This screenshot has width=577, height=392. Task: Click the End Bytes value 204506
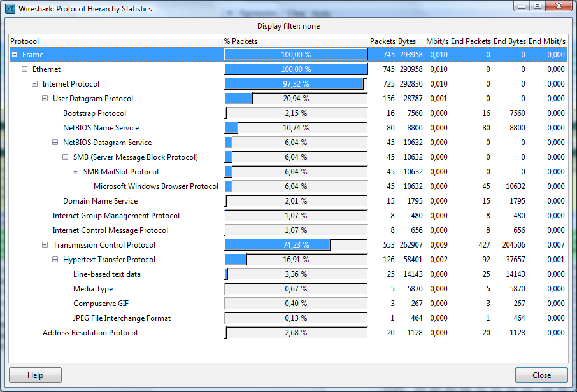coord(514,245)
